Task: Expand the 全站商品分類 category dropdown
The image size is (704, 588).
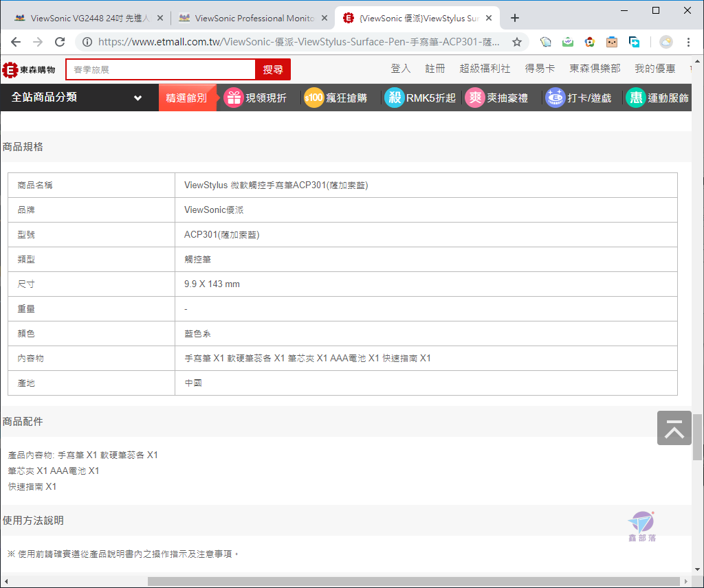Action: (80, 98)
